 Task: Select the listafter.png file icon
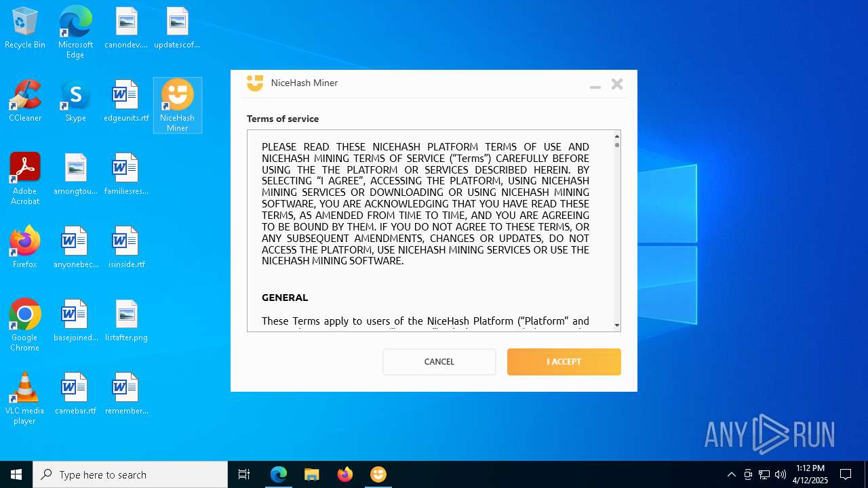(126, 321)
